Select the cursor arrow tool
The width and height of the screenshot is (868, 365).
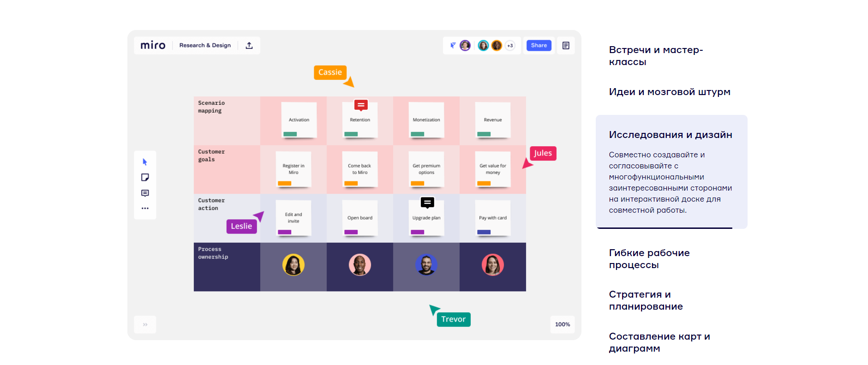click(x=145, y=162)
